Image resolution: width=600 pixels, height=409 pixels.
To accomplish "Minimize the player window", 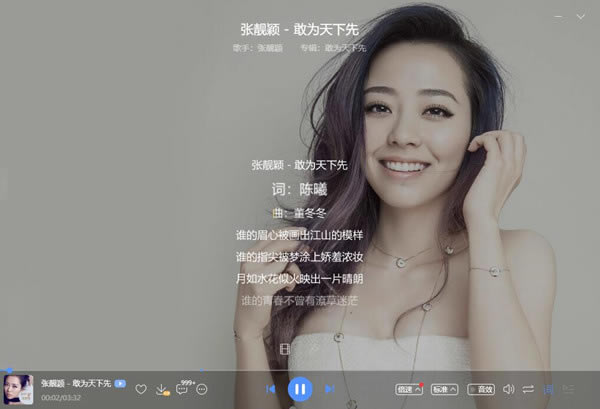I will pyautogui.click(x=558, y=17).
